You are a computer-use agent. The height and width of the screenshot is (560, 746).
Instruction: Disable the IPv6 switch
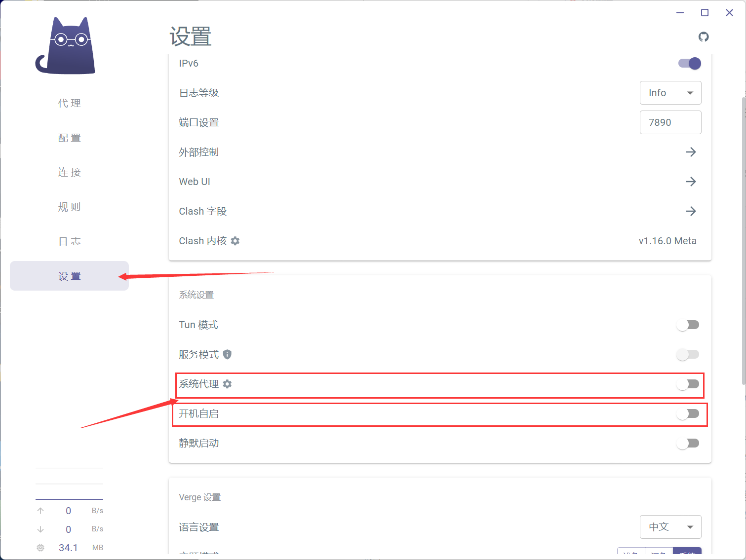(x=690, y=63)
